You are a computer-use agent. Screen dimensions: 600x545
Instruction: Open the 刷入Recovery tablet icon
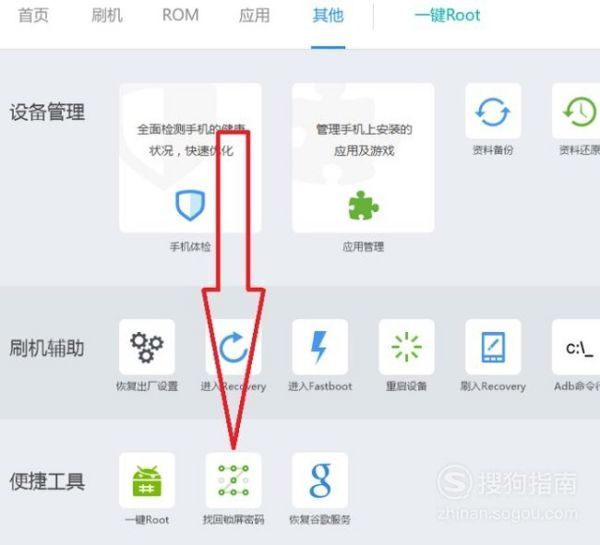click(x=493, y=347)
